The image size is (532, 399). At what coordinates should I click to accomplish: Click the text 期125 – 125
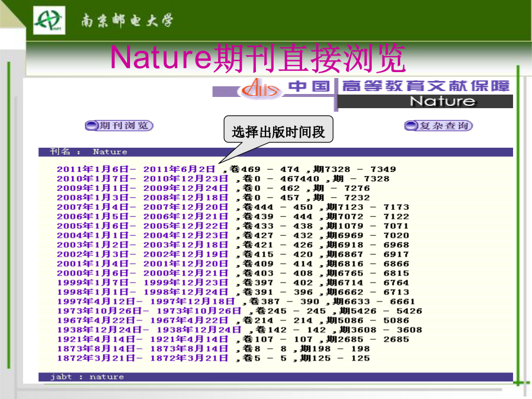tap(335, 358)
